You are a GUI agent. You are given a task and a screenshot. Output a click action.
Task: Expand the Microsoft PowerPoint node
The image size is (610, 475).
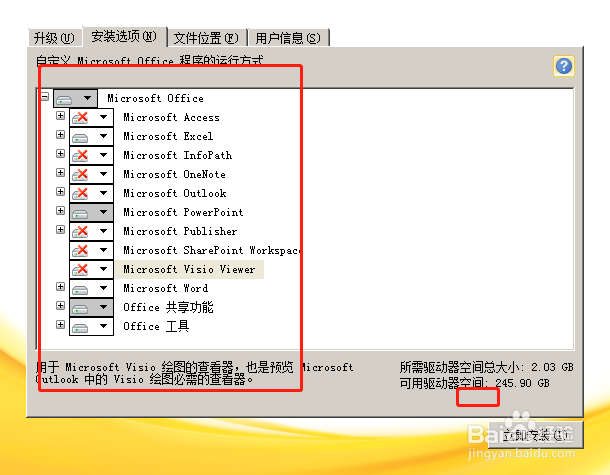point(60,210)
